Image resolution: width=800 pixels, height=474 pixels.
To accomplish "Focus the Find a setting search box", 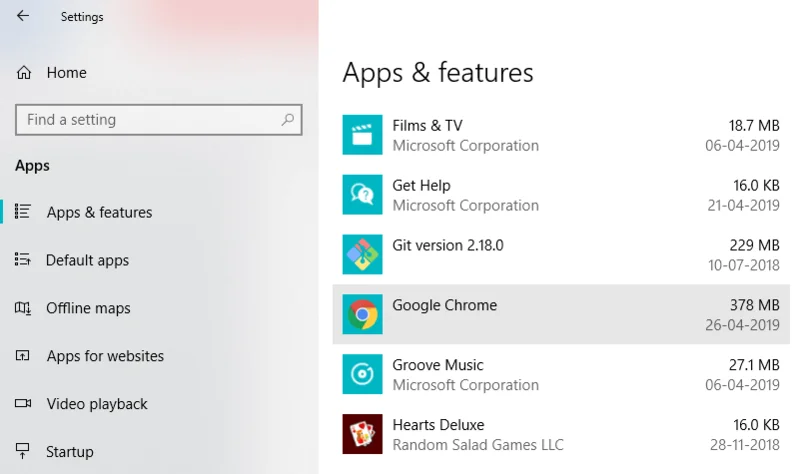I will click(159, 120).
